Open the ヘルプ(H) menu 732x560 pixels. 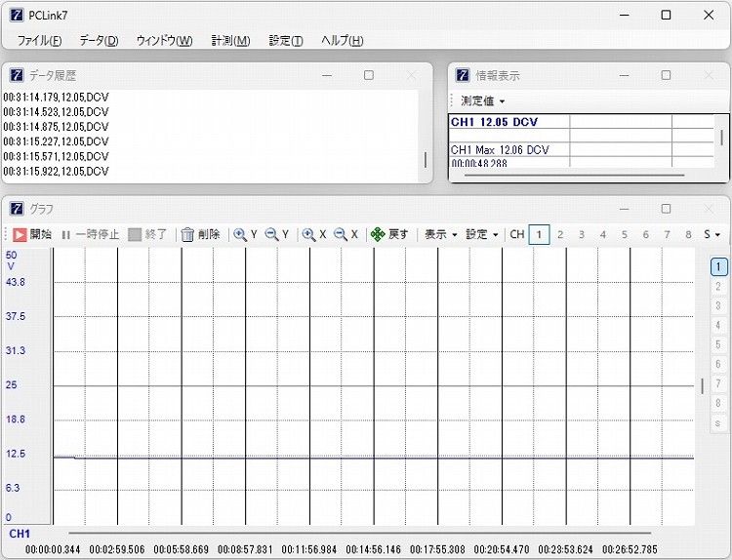tap(343, 40)
